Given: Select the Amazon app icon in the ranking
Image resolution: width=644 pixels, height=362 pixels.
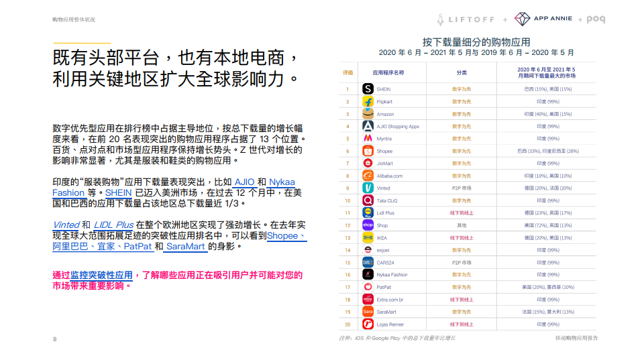Looking at the screenshot, I should tap(368, 114).
